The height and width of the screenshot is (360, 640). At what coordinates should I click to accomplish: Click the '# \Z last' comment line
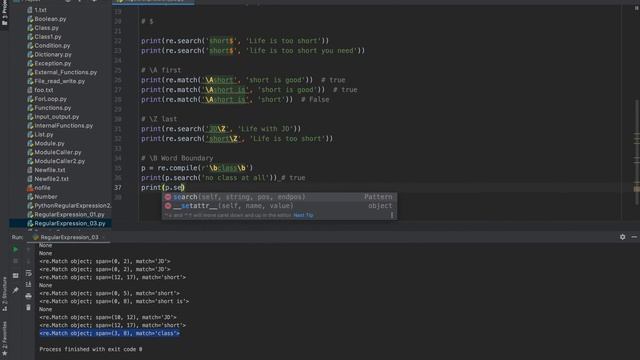pos(159,119)
